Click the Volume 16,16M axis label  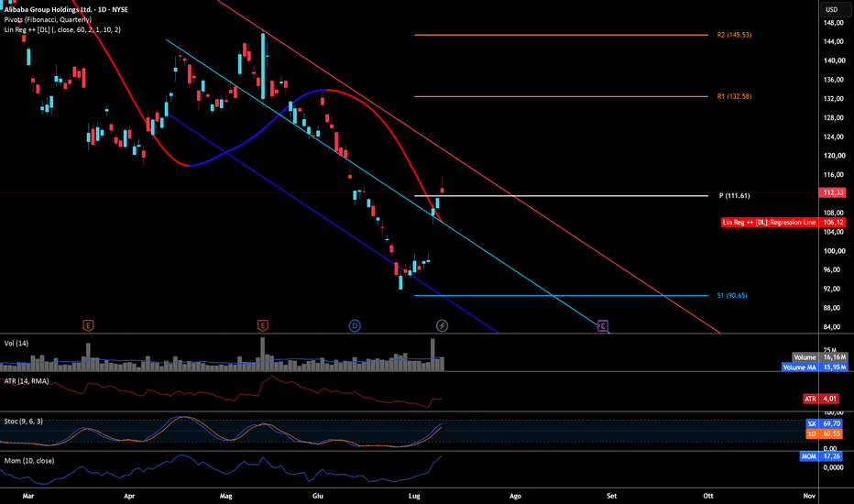(x=820, y=357)
